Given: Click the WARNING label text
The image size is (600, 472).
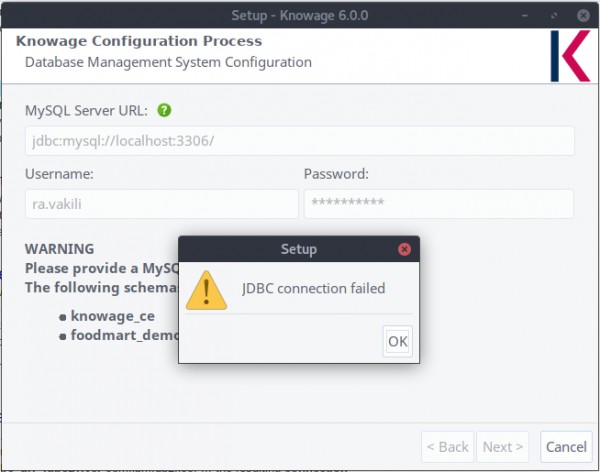Looking at the screenshot, I should [59, 248].
